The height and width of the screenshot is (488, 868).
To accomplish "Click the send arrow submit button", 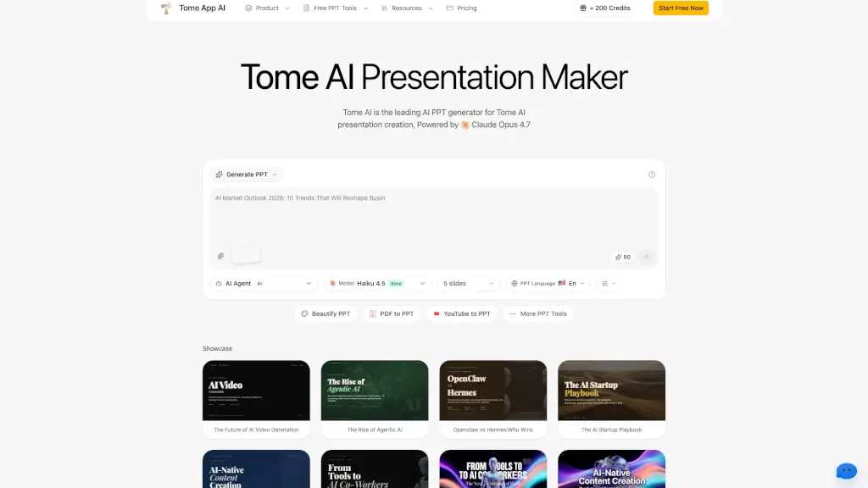I will [646, 257].
